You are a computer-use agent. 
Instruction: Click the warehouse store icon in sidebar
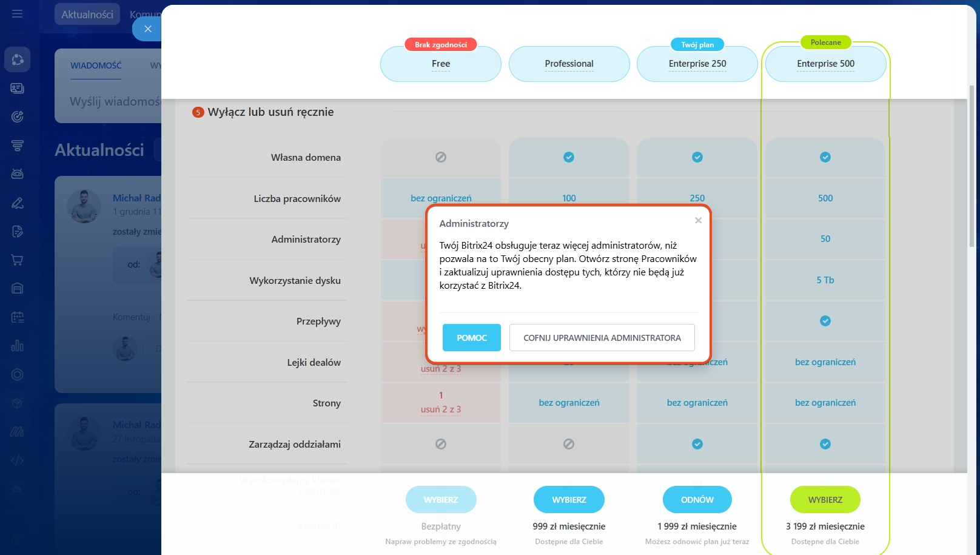tap(17, 289)
